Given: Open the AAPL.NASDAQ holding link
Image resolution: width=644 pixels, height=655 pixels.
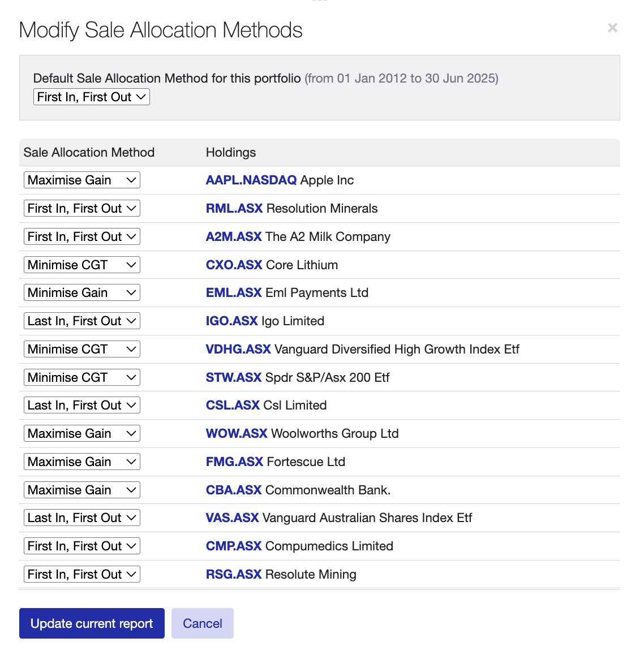Looking at the screenshot, I should 251,180.
